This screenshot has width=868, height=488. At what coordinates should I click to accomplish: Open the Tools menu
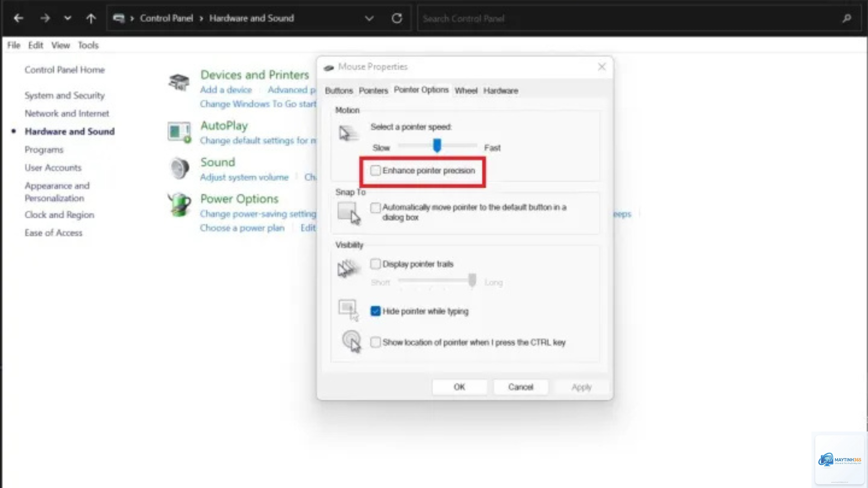point(88,45)
